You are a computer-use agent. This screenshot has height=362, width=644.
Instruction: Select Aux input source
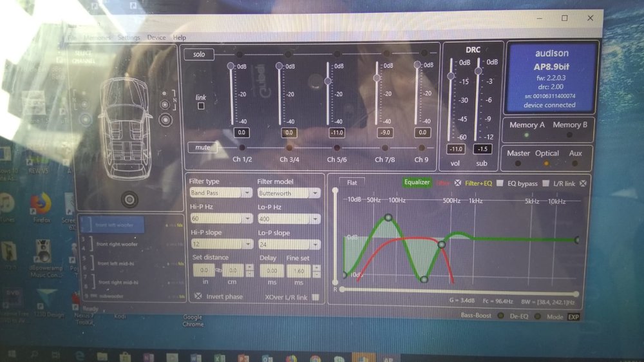[575, 163]
